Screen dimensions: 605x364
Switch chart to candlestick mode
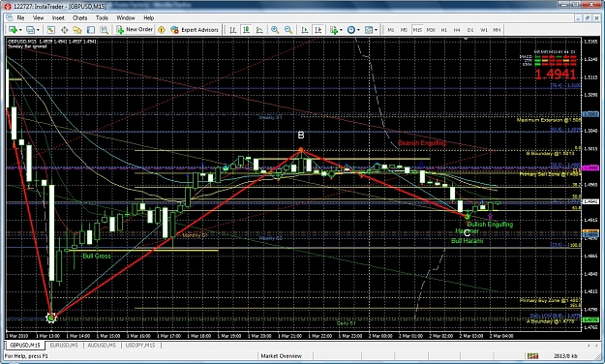pyautogui.click(x=246, y=30)
